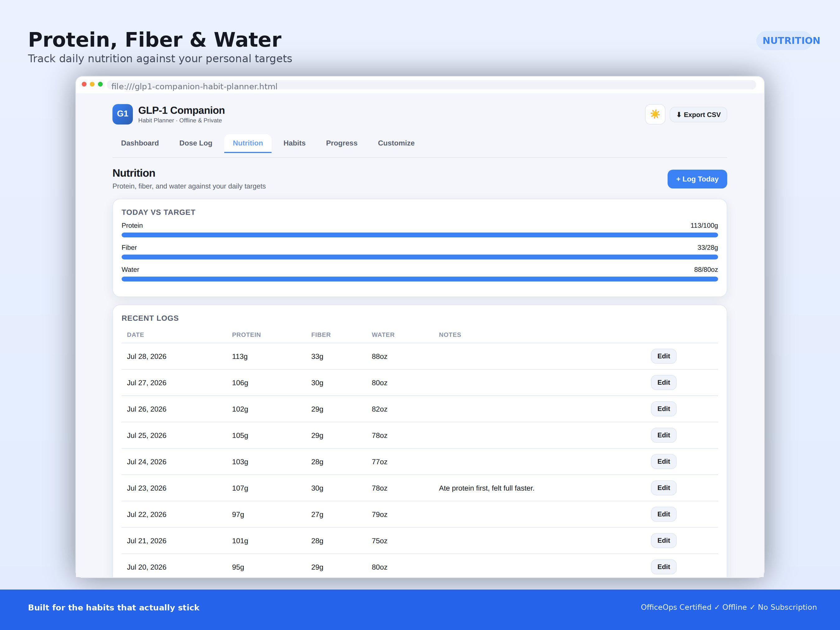The width and height of the screenshot is (840, 630).
Task: Click the NOTES column header
Action: (x=450, y=335)
